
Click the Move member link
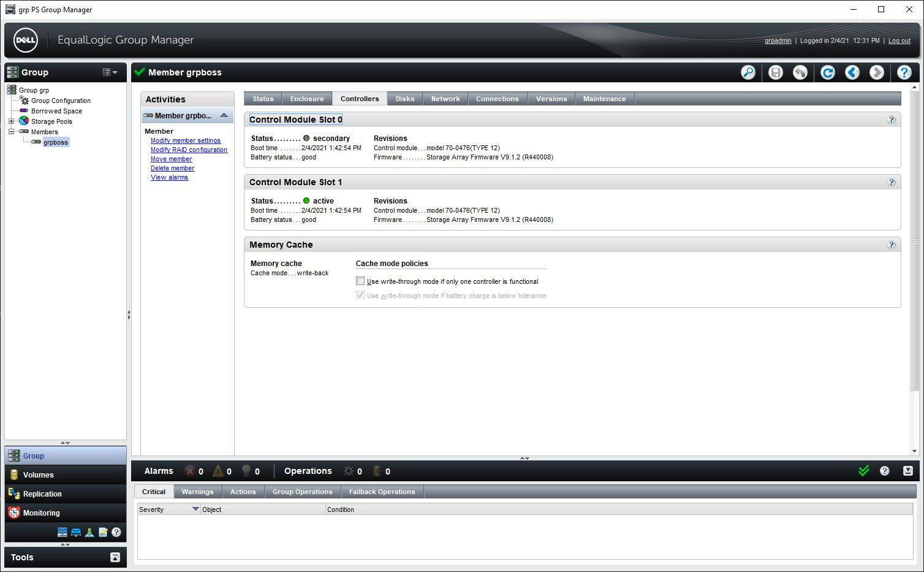pyautogui.click(x=172, y=159)
